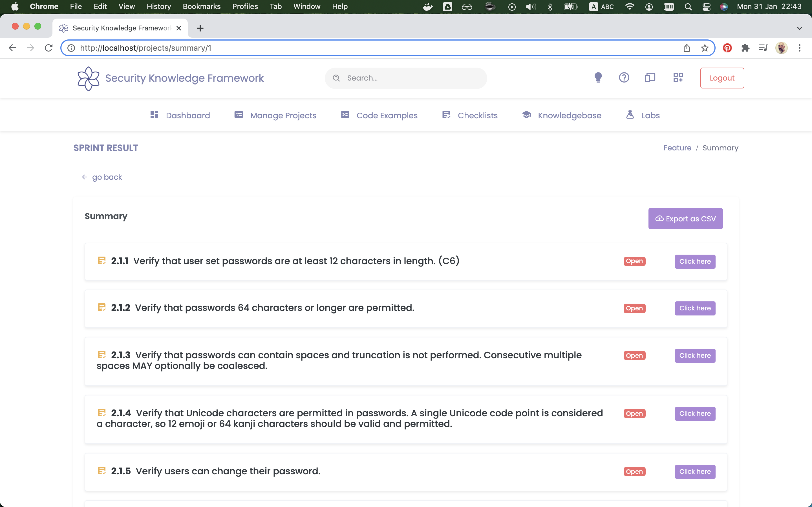Click inside the Search field
Screen dimensions: 812x507
pyautogui.click(x=405, y=78)
